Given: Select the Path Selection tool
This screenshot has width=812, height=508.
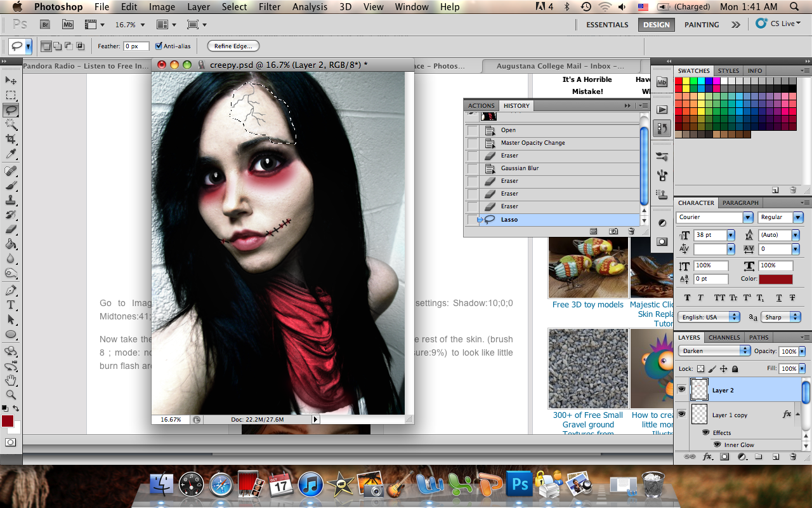Looking at the screenshot, I should coord(11,319).
